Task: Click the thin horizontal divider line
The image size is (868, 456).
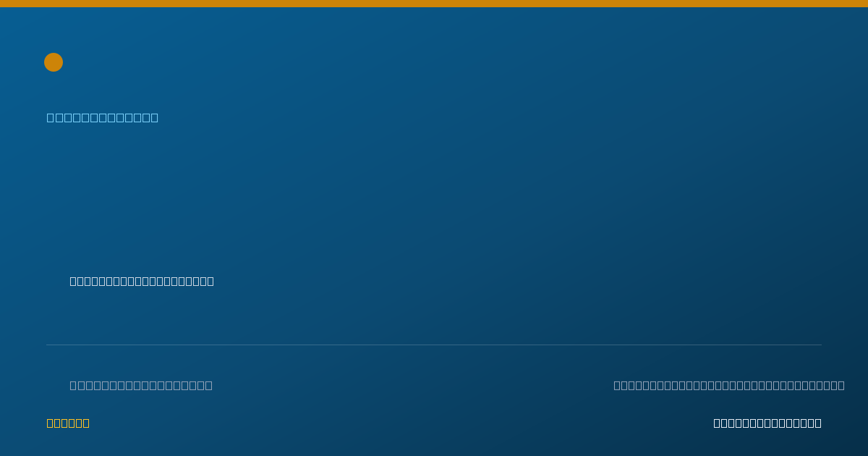Action: pyautogui.click(x=434, y=345)
